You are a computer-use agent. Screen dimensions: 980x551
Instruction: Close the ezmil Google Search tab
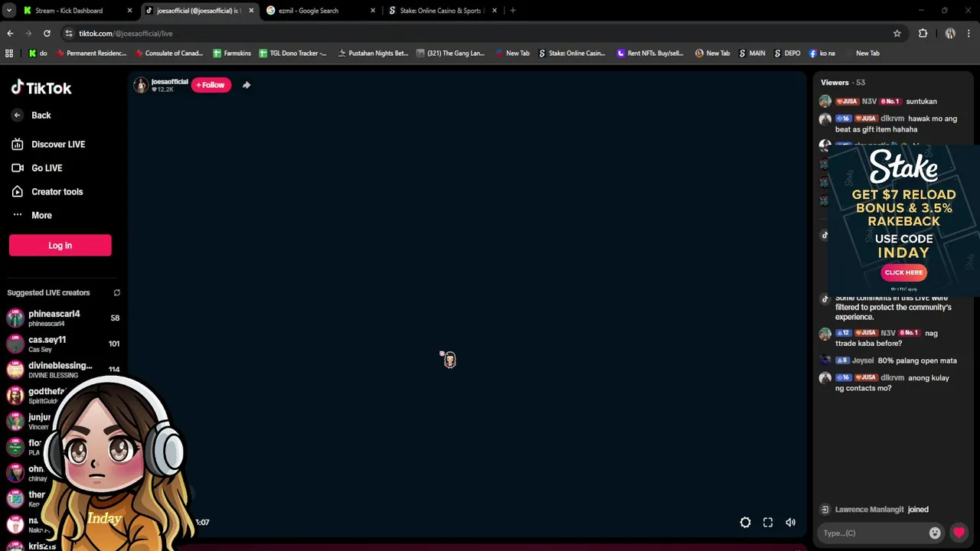tap(373, 11)
